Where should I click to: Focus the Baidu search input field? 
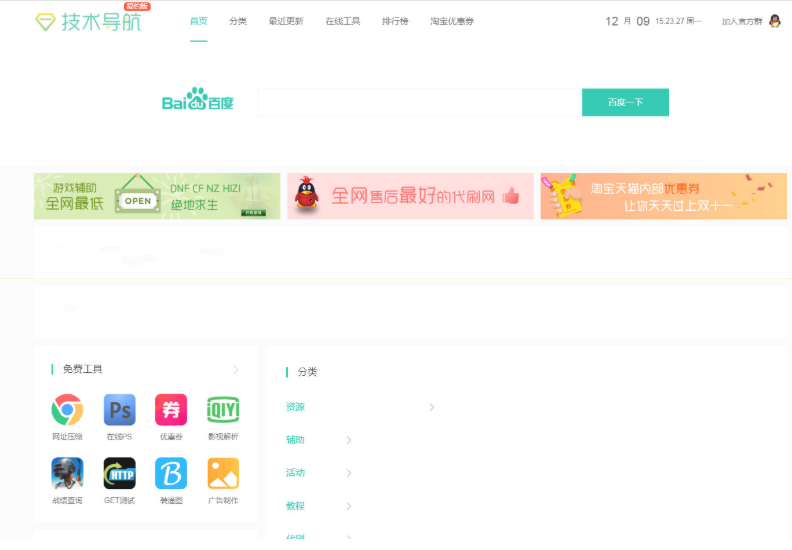(x=420, y=103)
